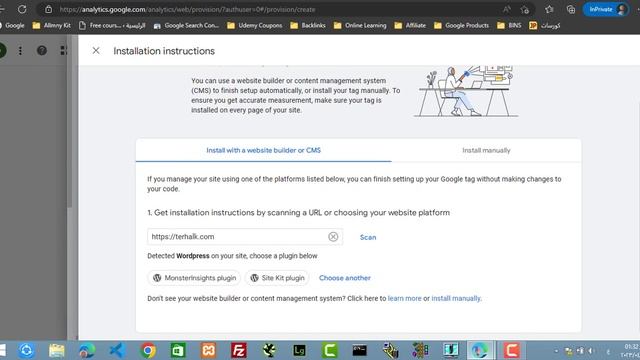
Task: Choose the Site Kit plugin option
Action: (277, 278)
